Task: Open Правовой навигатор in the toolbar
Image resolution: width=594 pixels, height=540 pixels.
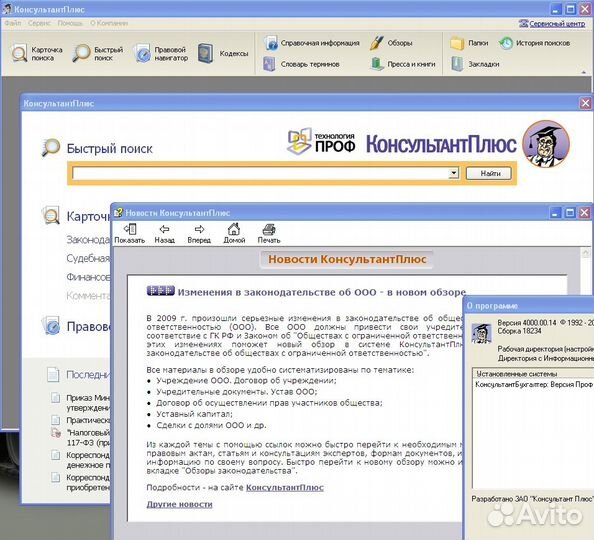Action: click(161, 53)
